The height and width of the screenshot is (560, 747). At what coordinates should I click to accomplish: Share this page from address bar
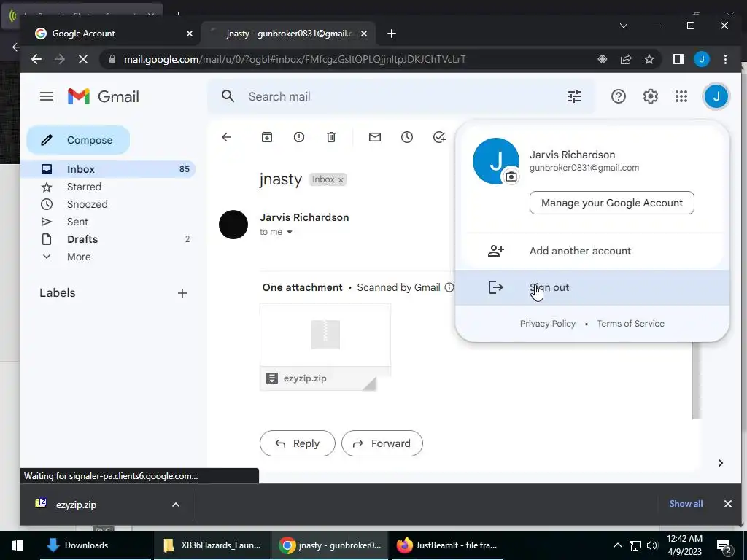click(625, 59)
